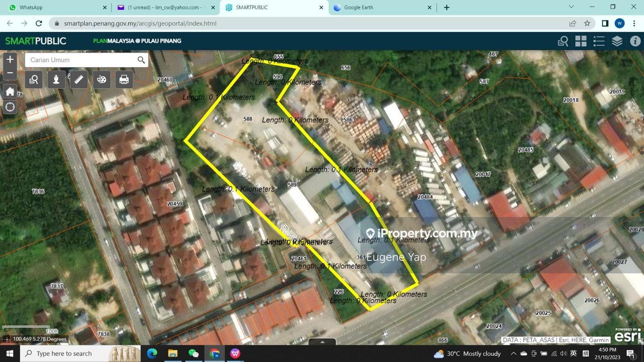Open the Chrome tab search dropdown
Screen dimensions: 644x362
point(571,7)
